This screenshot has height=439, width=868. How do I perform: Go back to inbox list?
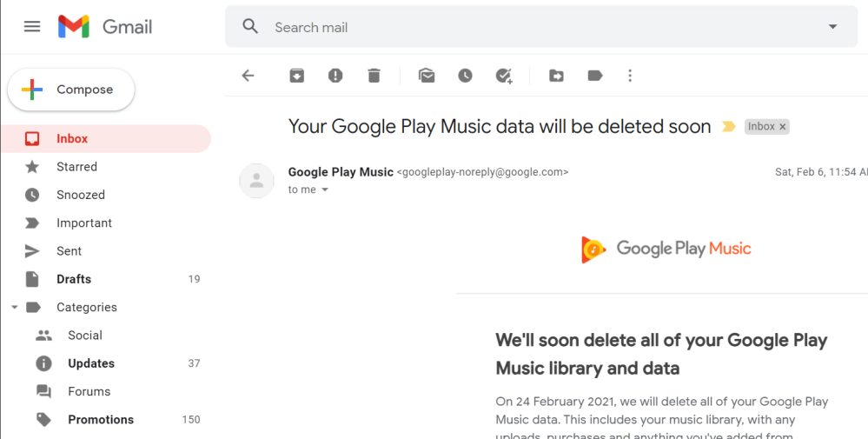click(248, 76)
